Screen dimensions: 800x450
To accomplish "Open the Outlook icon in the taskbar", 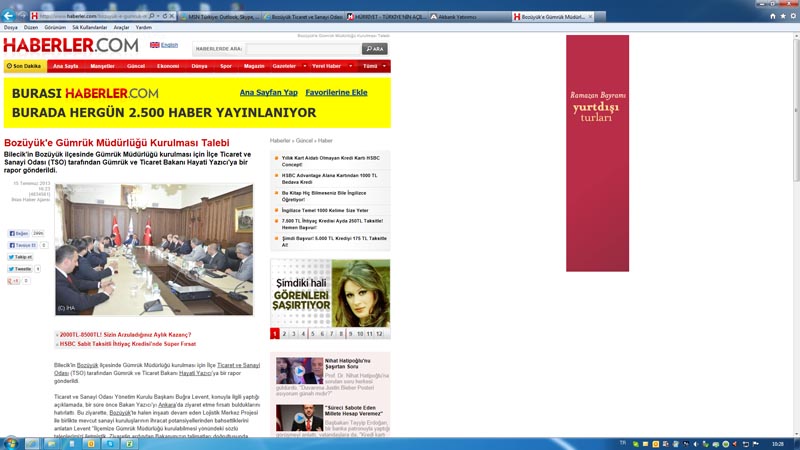I will coord(90,444).
